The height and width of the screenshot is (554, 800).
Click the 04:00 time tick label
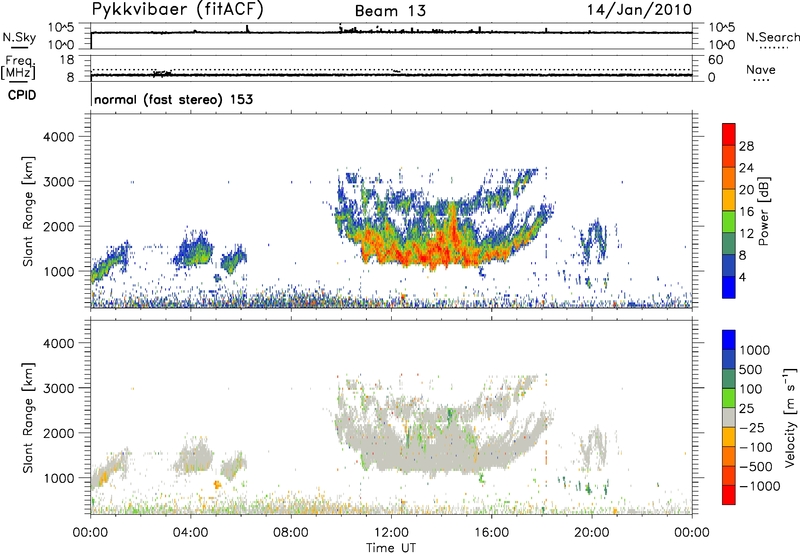[191, 533]
